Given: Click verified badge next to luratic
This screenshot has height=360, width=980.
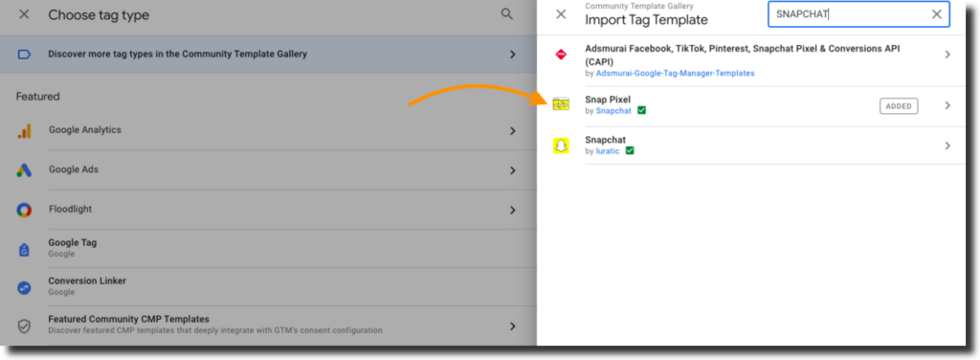Looking at the screenshot, I should 630,150.
